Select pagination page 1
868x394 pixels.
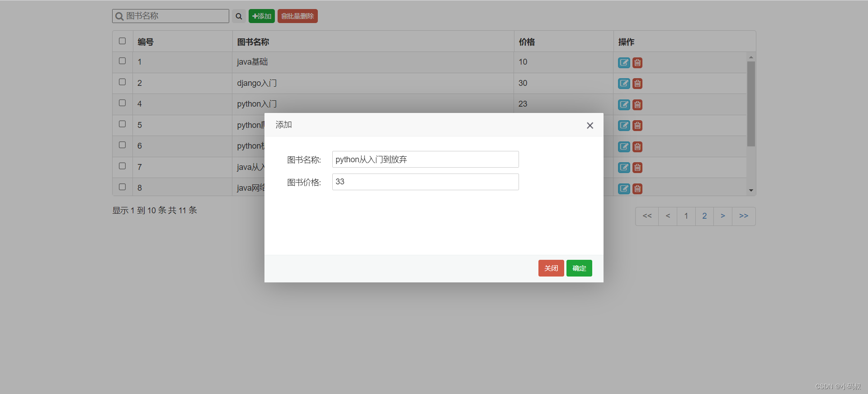[x=686, y=216]
